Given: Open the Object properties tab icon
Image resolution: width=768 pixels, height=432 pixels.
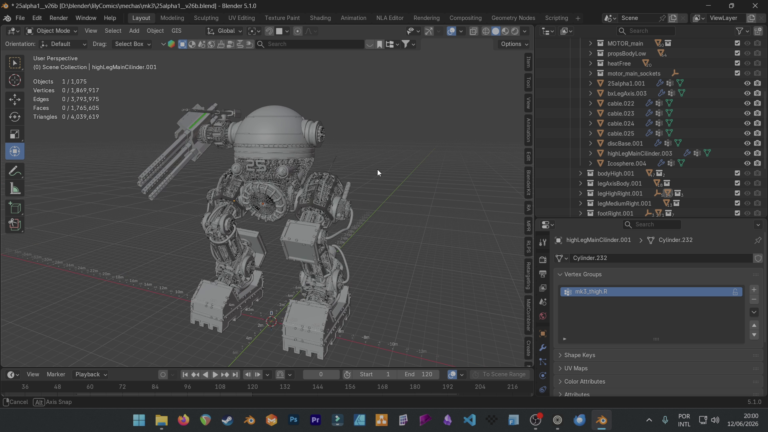Looking at the screenshot, I should point(543,334).
